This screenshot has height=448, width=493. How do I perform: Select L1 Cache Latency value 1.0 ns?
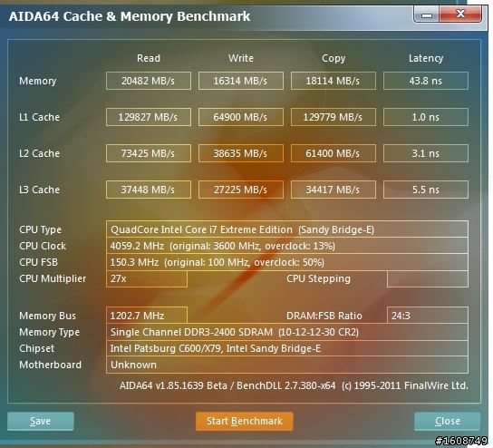coord(426,117)
